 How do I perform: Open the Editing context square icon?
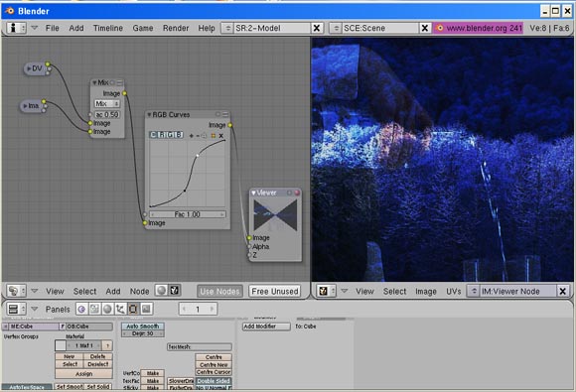[133, 309]
